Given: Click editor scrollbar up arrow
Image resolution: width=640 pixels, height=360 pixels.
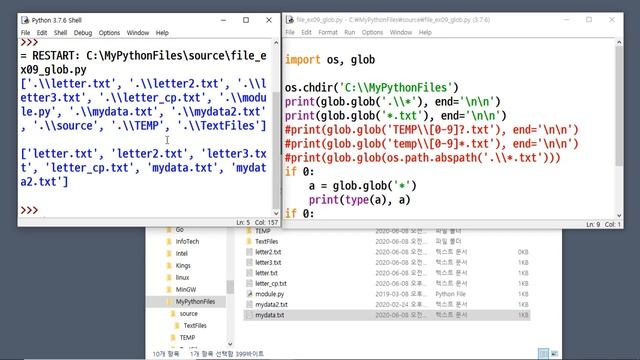Looking at the screenshot, I should tap(619, 42).
